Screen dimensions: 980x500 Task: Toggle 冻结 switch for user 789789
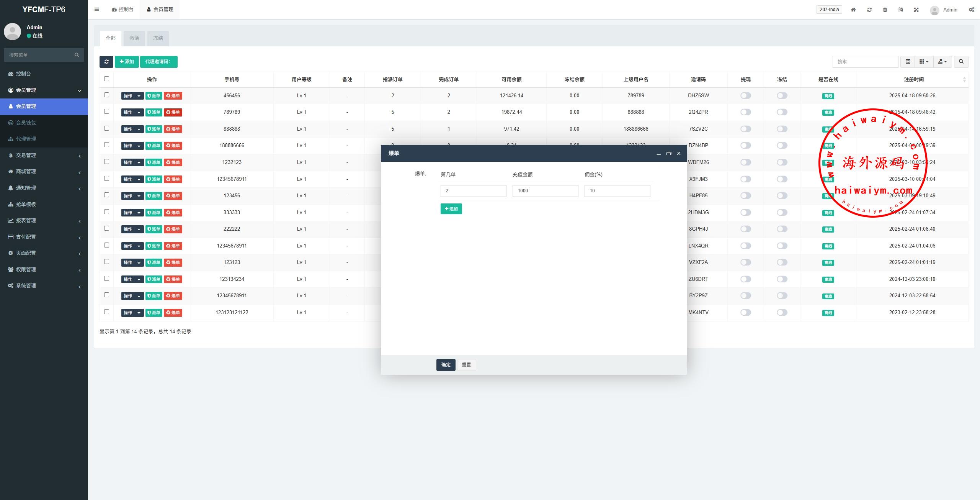(782, 112)
